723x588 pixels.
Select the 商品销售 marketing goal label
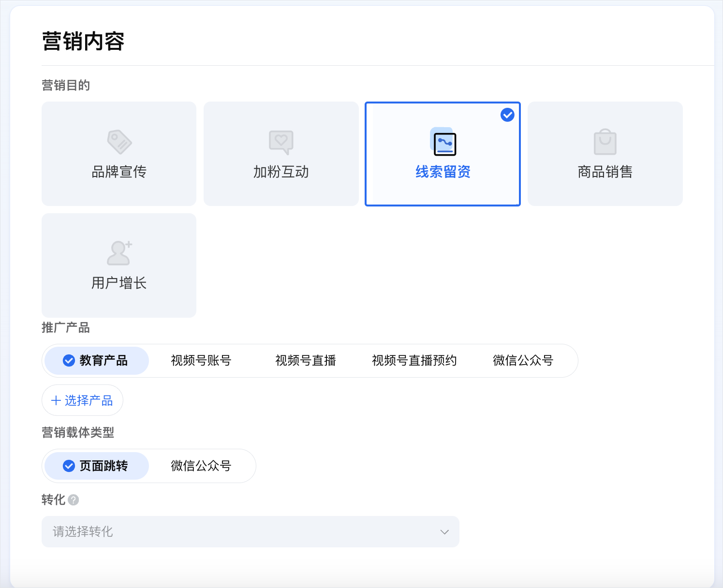click(x=605, y=172)
